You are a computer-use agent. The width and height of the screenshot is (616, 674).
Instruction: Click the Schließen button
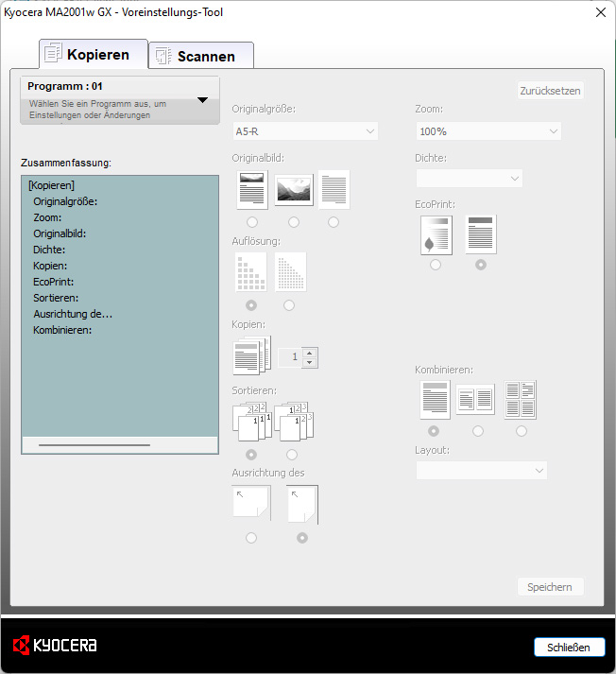click(569, 647)
